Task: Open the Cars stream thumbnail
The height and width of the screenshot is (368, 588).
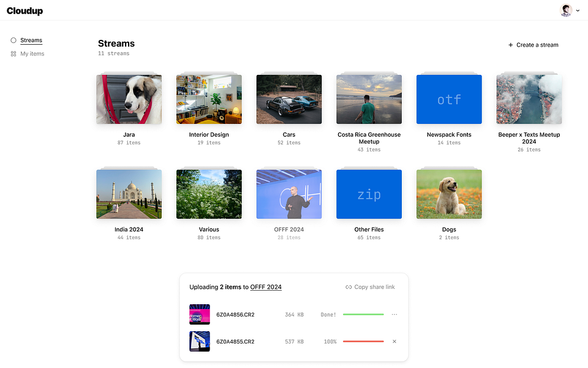Action: [x=289, y=99]
